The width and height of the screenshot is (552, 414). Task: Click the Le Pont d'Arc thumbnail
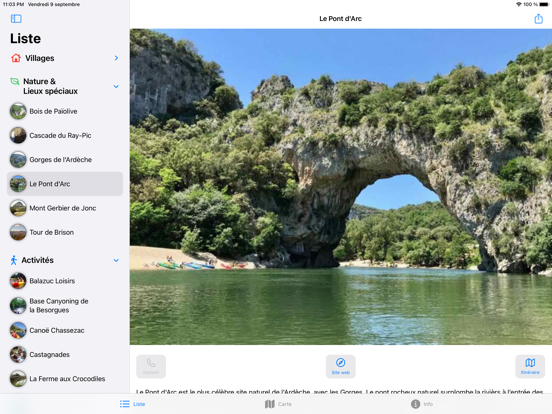(18, 184)
